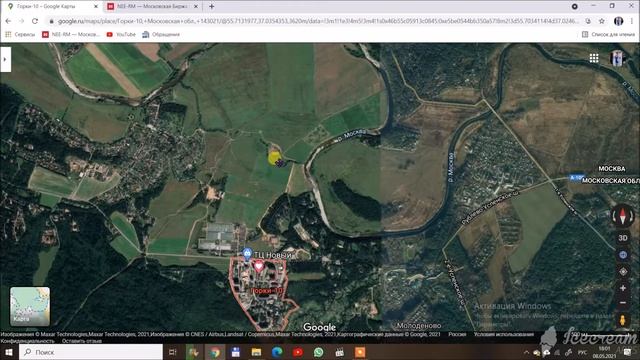Open WhatsApp from taskbar

tap(318, 352)
